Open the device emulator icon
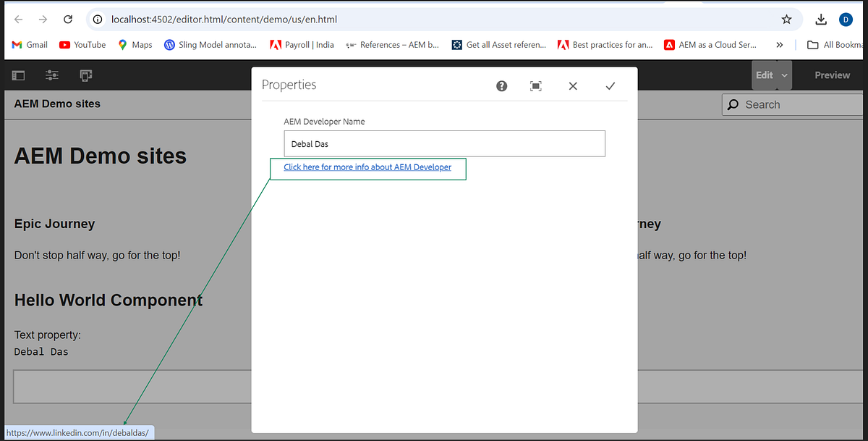This screenshot has width=868, height=441. pyautogui.click(x=86, y=75)
